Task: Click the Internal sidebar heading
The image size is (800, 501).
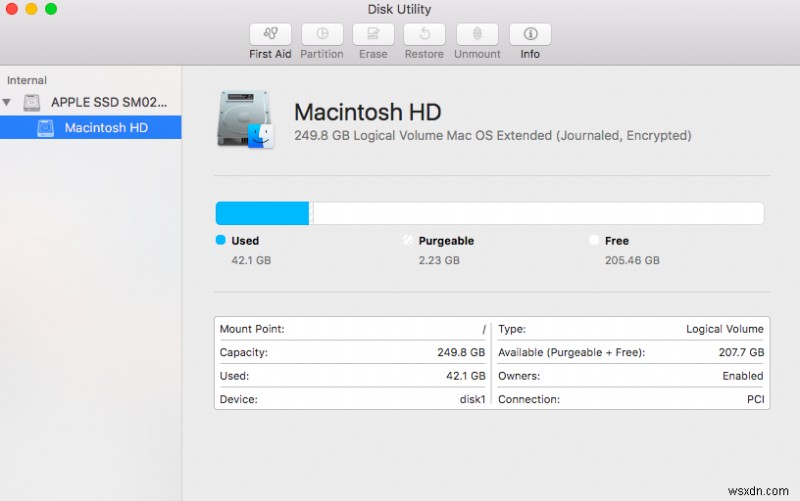Action: pyautogui.click(x=27, y=80)
